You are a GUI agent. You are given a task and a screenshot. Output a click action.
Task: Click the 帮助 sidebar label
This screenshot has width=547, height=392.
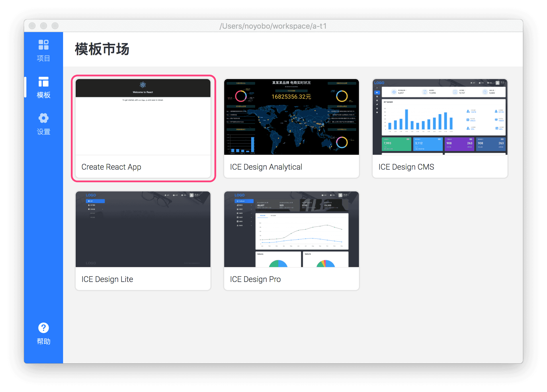click(x=44, y=341)
